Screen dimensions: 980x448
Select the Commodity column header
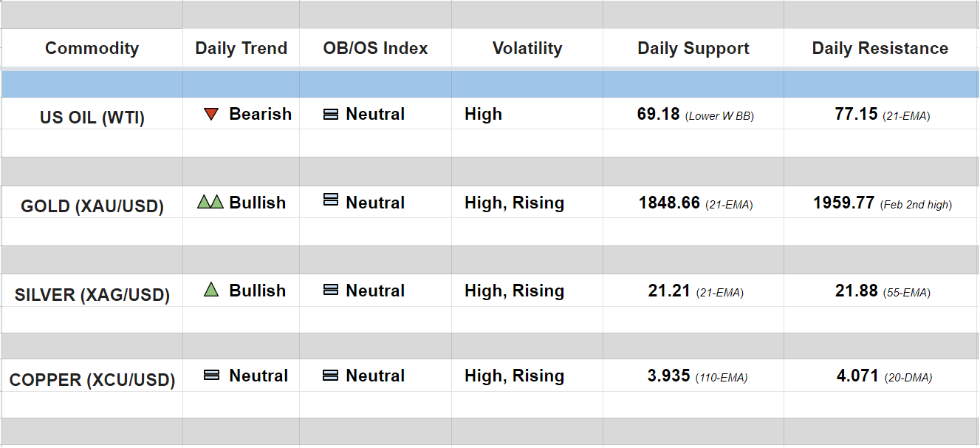click(x=92, y=49)
